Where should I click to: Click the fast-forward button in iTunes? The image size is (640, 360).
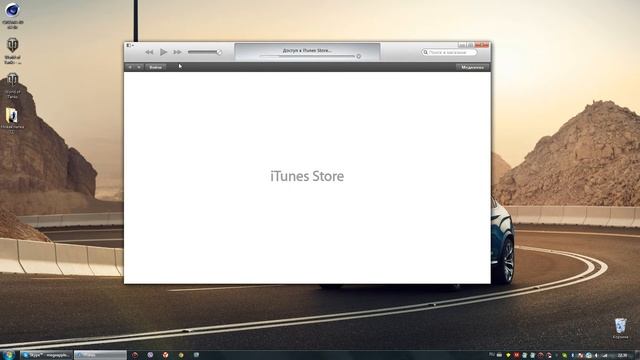pos(177,52)
